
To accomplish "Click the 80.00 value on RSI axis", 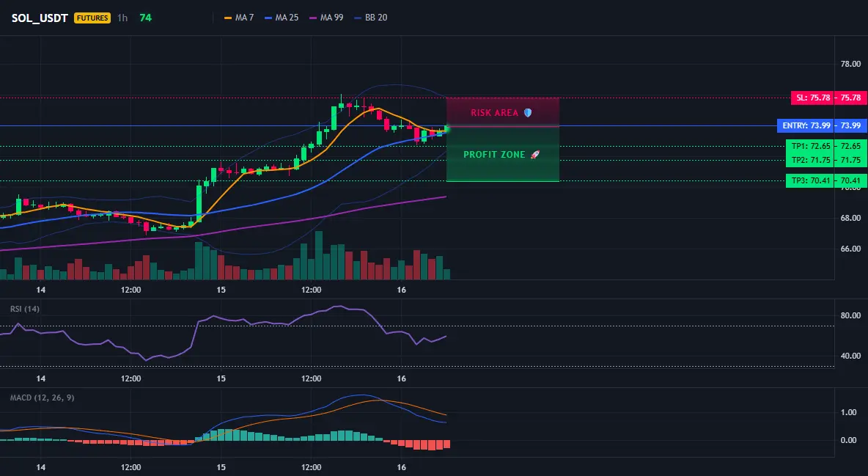I will (850, 315).
